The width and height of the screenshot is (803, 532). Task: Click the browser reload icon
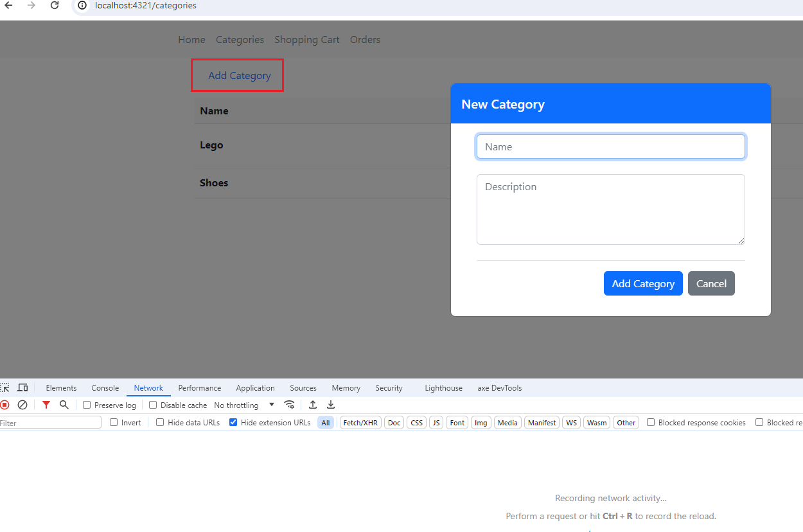(x=55, y=5)
